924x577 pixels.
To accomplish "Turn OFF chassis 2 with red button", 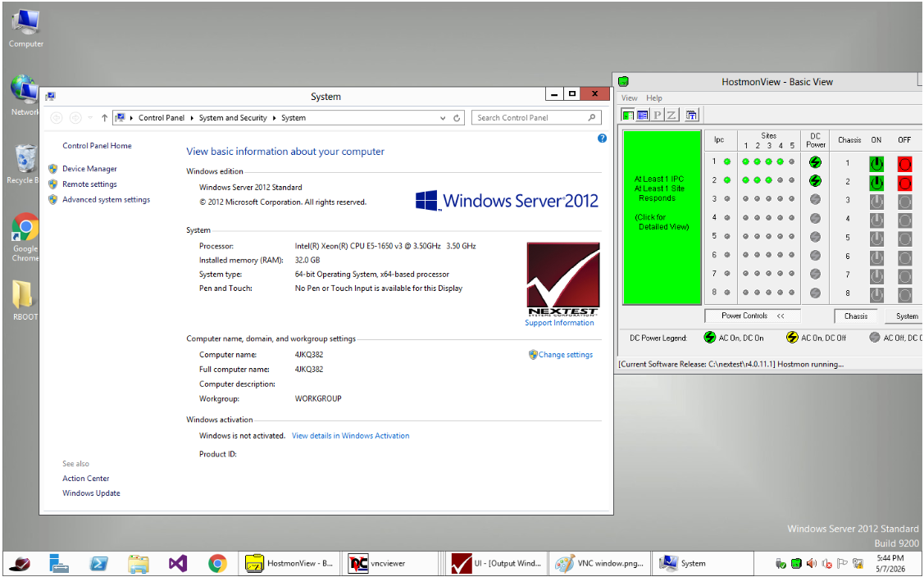I will 904,184.
